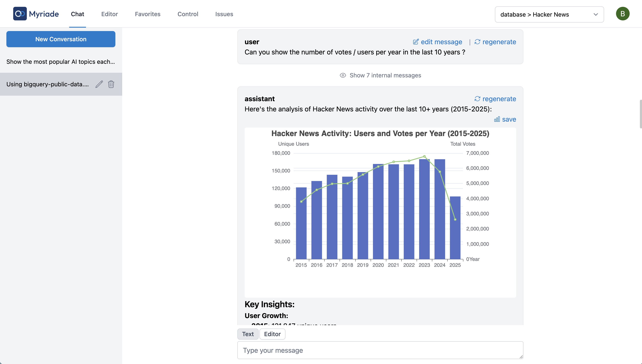Open the Favorites tab
642x364 pixels.
(148, 14)
